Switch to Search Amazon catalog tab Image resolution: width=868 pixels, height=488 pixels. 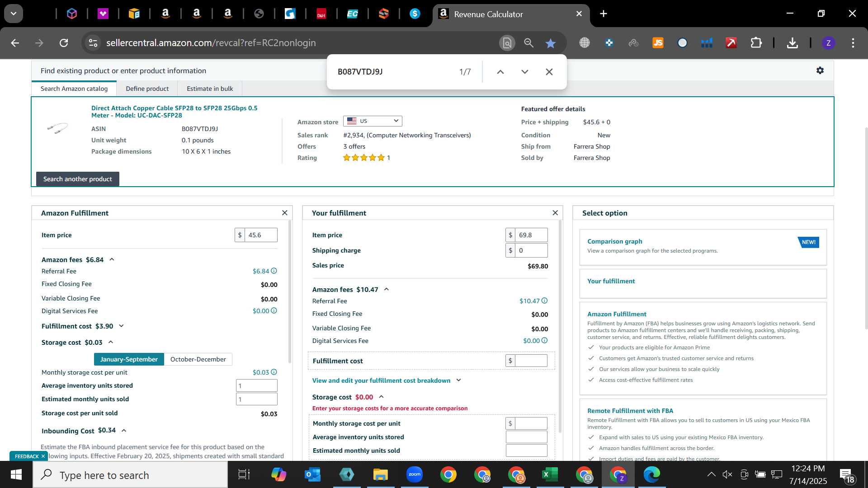pos(74,89)
